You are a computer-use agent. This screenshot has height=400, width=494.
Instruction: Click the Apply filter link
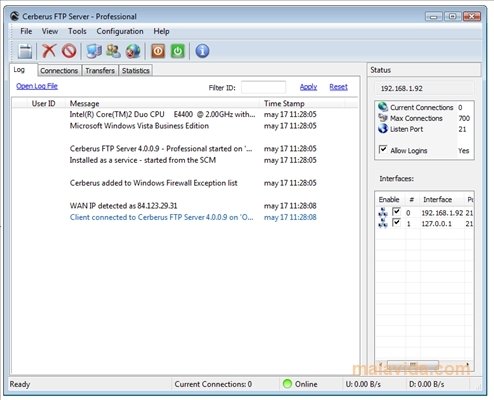pos(308,87)
